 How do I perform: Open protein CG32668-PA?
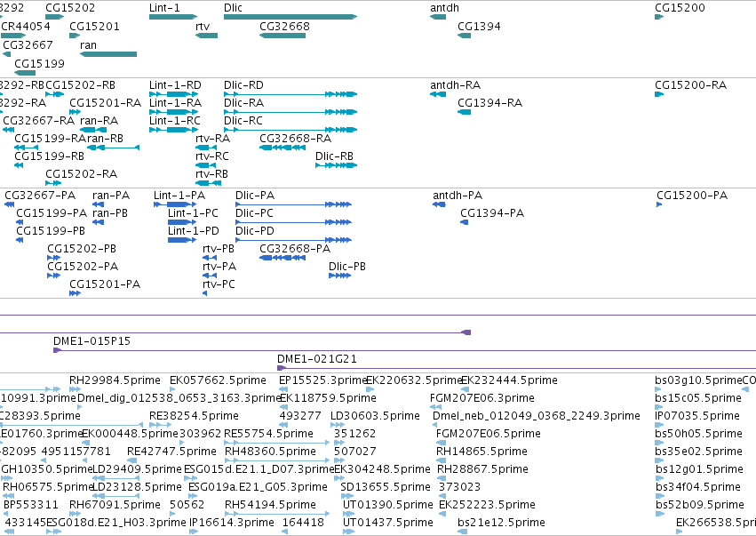[x=295, y=249]
